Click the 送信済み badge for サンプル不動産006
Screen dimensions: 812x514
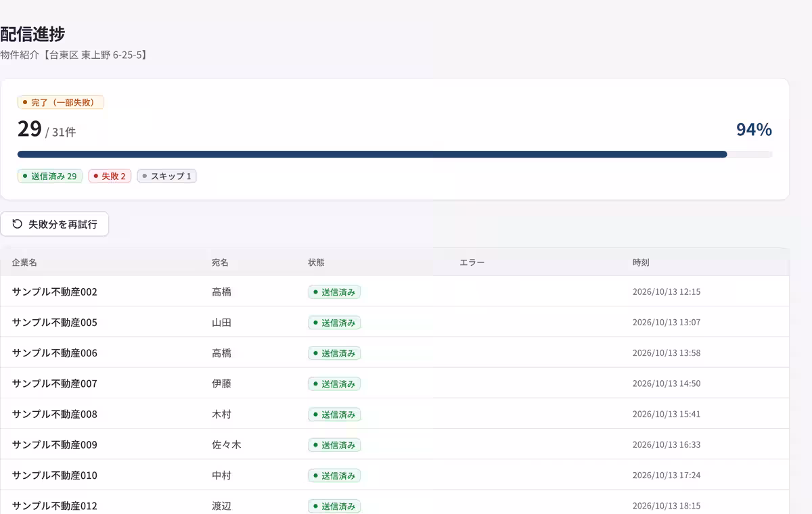(x=334, y=353)
